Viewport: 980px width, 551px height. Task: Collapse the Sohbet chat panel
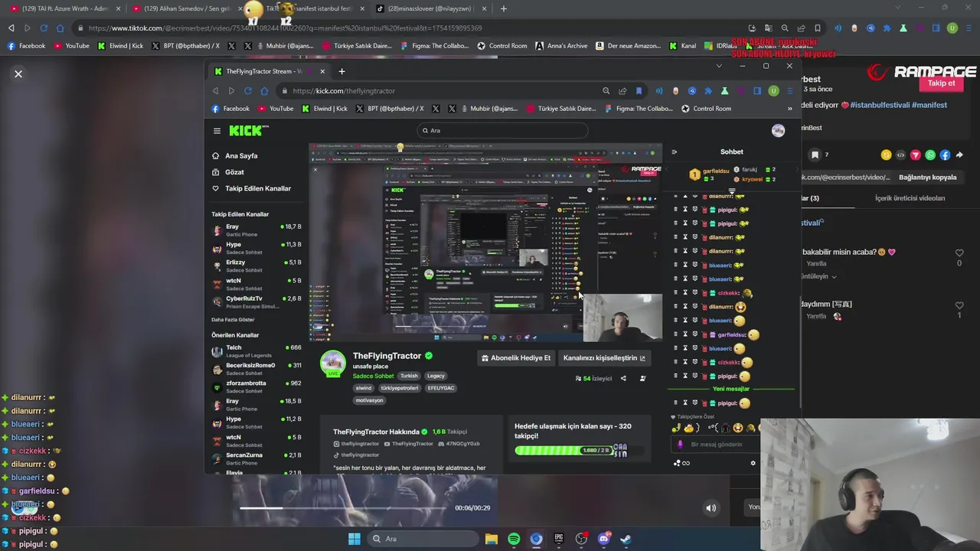[x=674, y=152]
